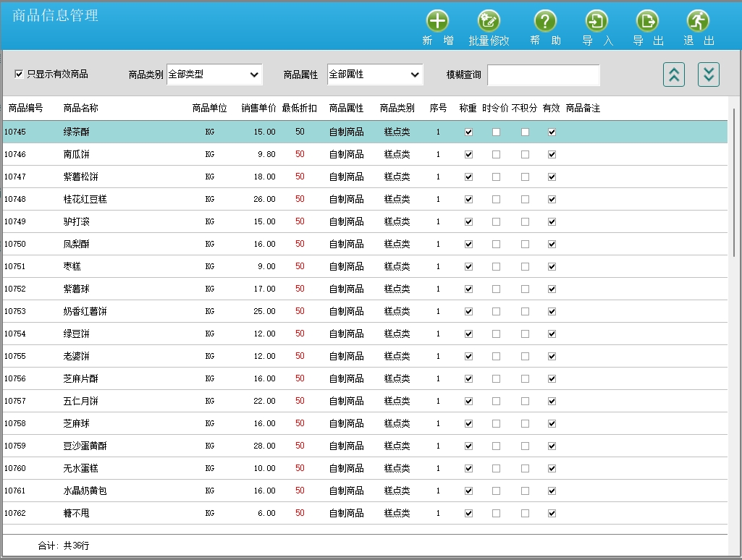Click the 商品名称 column header

point(81,109)
